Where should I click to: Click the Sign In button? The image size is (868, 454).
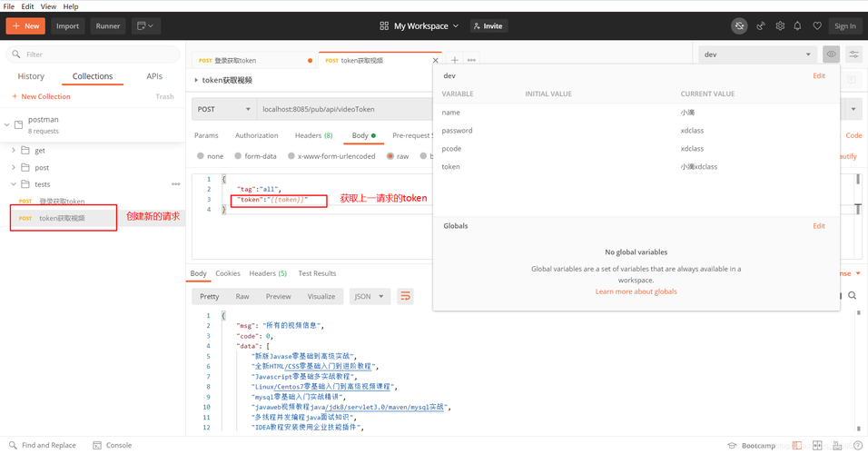(844, 26)
